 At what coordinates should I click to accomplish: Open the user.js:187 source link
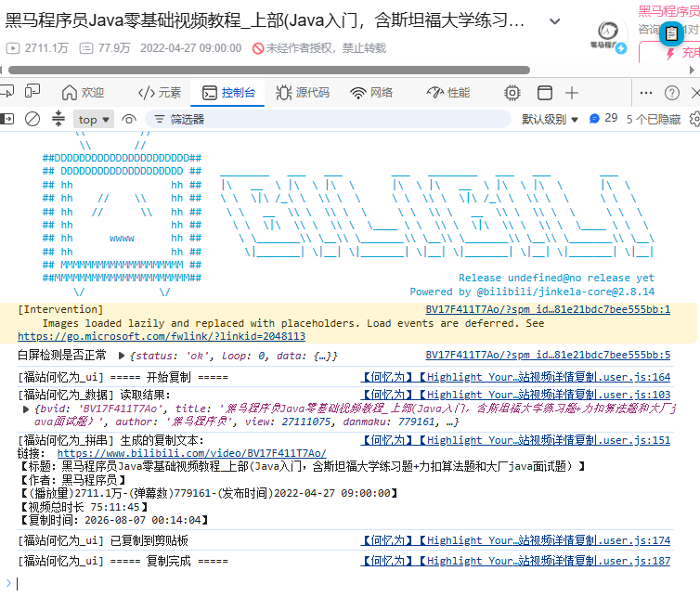point(515,561)
